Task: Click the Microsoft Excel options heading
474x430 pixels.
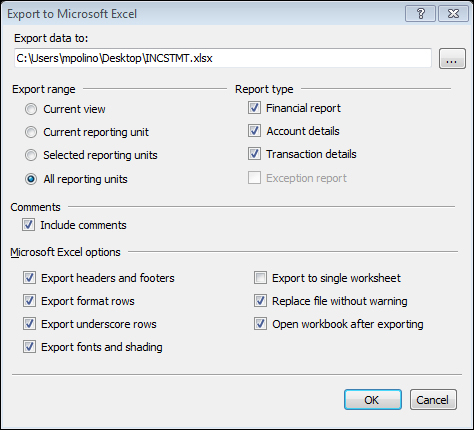Action: pyautogui.click(x=65, y=252)
